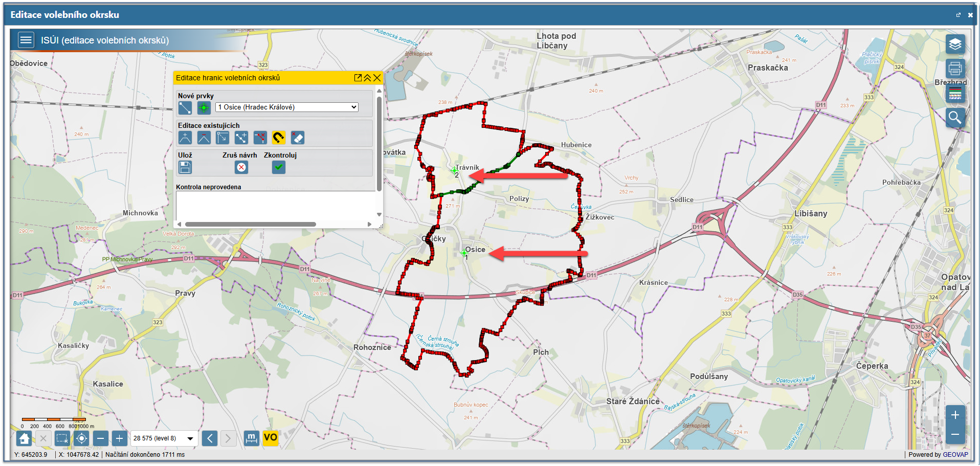The image size is (980, 466).
Task: Select the add vertex tool
Action: pos(185,138)
